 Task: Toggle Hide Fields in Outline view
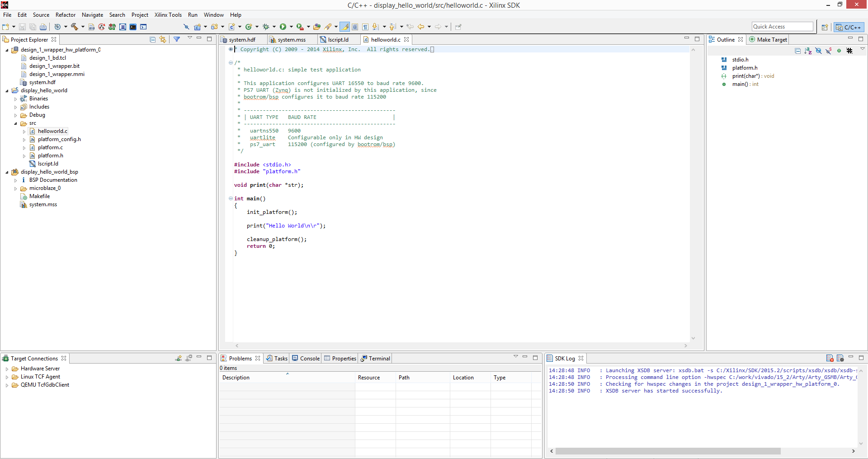[x=818, y=51]
